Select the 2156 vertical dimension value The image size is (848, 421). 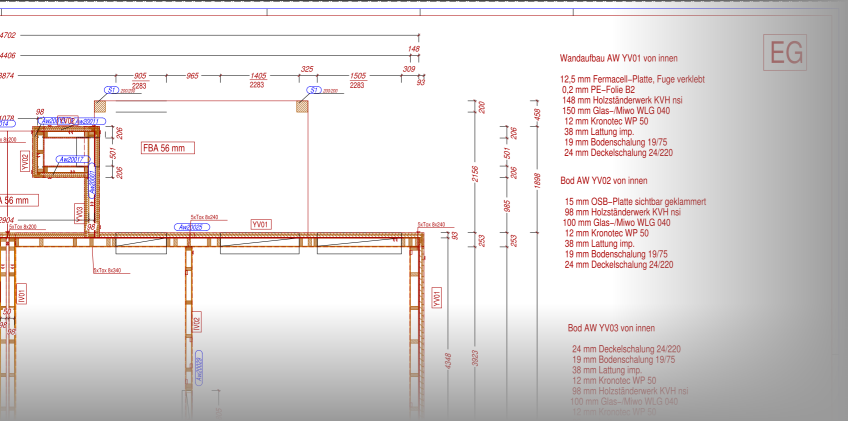(475, 174)
